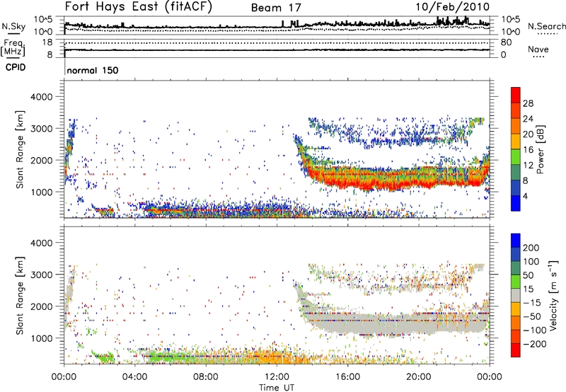
Task: Click the "8" tick on the frequency axis
Action: [50, 54]
